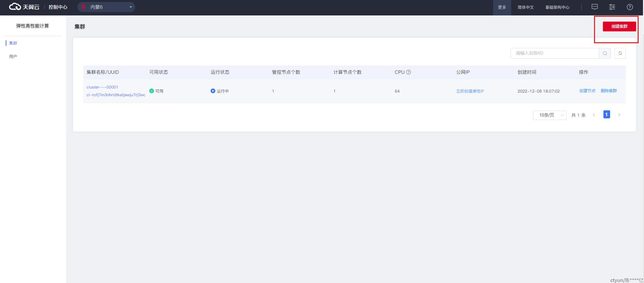Select 用户 in the sidebar
The width and height of the screenshot is (644, 283).
13,57
